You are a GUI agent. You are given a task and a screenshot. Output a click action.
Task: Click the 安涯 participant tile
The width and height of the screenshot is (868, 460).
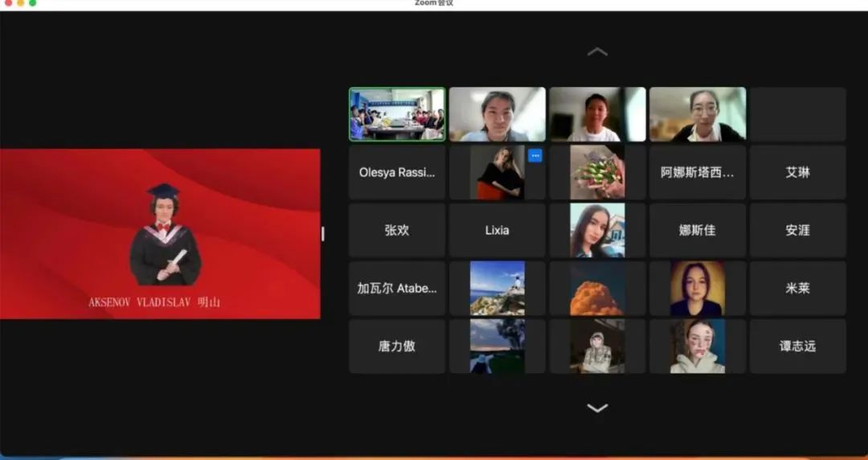(797, 230)
